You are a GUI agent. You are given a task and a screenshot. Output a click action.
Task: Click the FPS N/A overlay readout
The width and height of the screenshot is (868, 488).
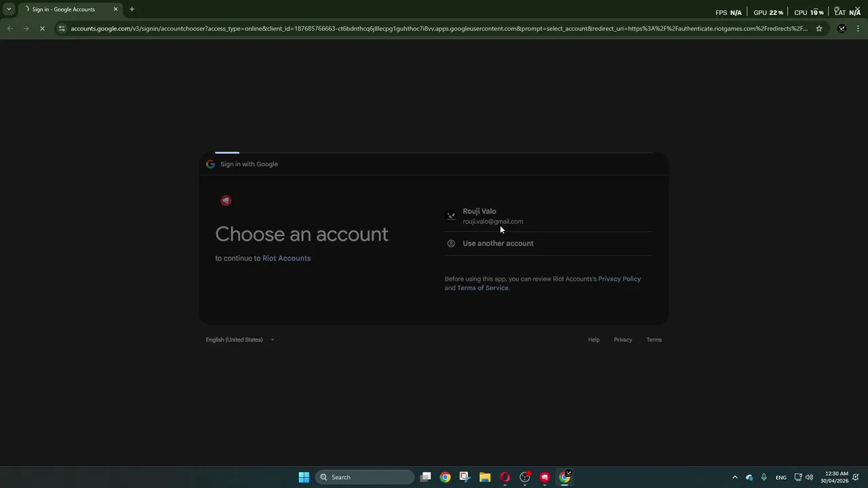click(x=728, y=12)
